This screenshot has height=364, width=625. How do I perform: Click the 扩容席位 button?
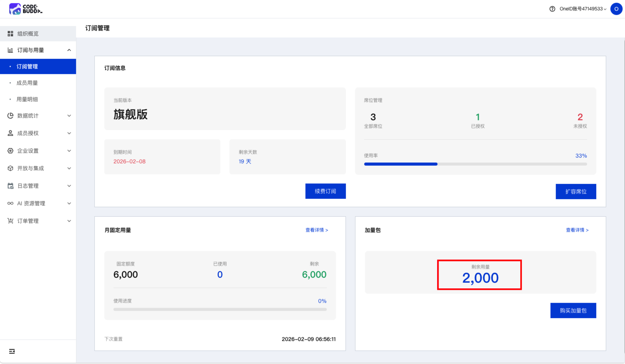pos(575,192)
